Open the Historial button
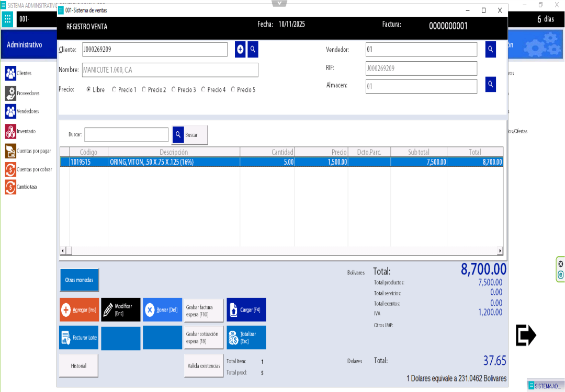This screenshot has height=392, width=565. pos(78,366)
